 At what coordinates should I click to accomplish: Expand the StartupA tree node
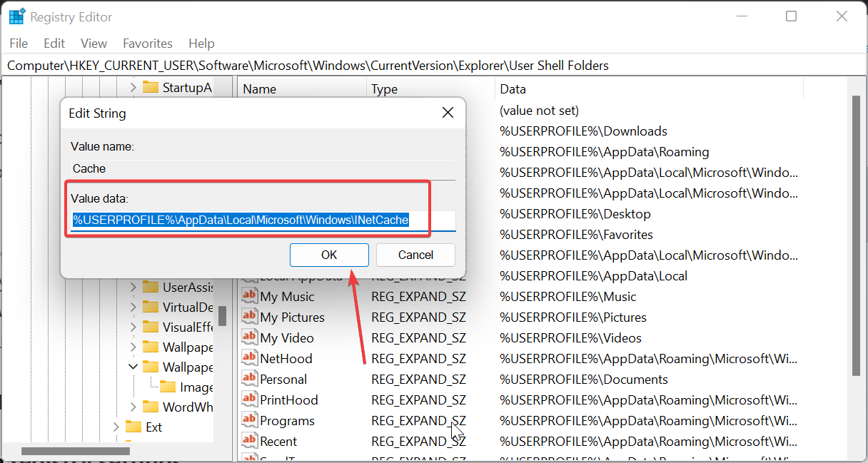click(133, 88)
